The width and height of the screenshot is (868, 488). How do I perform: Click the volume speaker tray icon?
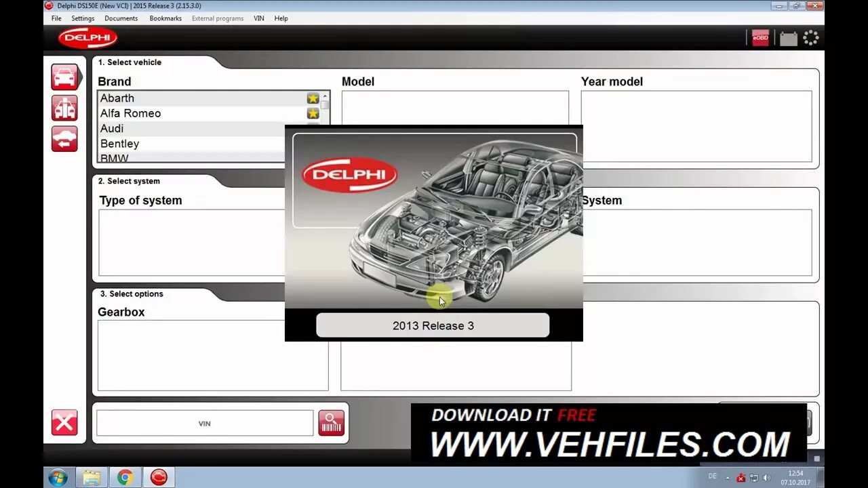click(767, 478)
